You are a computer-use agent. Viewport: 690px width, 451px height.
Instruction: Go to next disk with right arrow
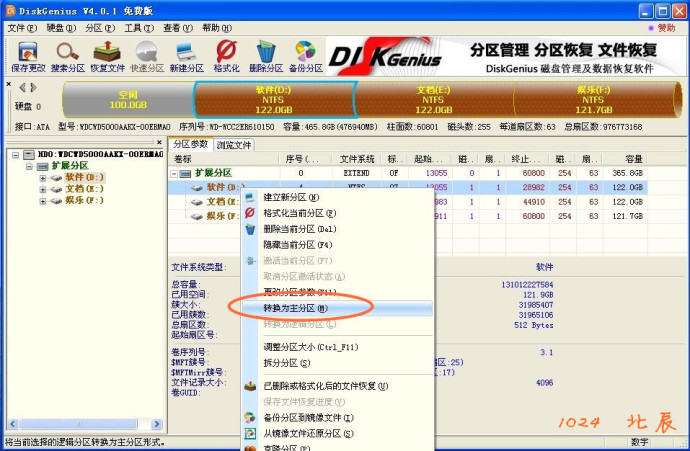click(x=33, y=88)
